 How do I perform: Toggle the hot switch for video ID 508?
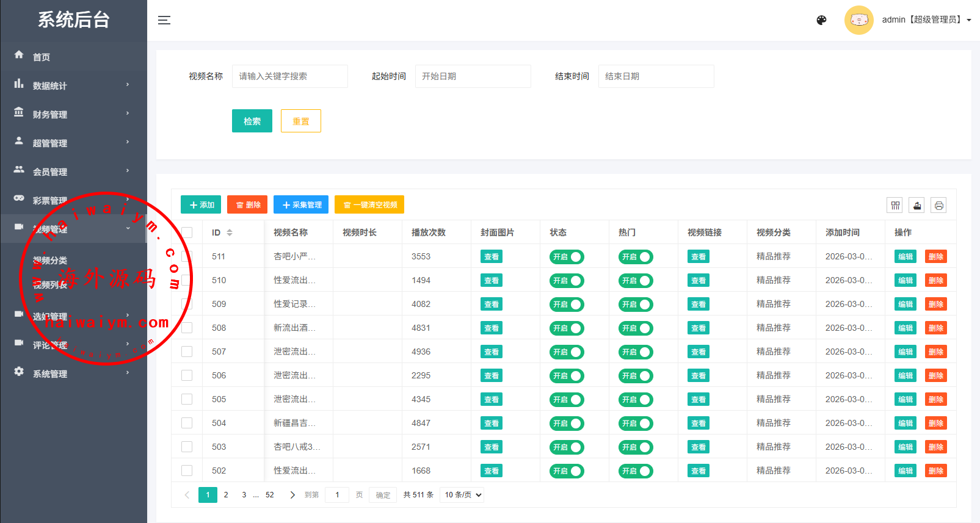(x=636, y=328)
